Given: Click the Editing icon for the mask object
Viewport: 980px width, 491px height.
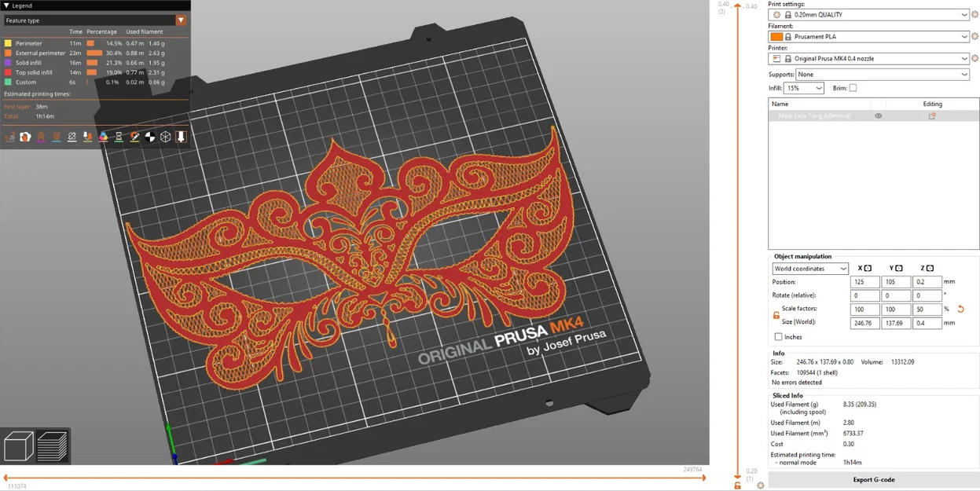Looking at the screenshot, I should [x=932, y=116].
